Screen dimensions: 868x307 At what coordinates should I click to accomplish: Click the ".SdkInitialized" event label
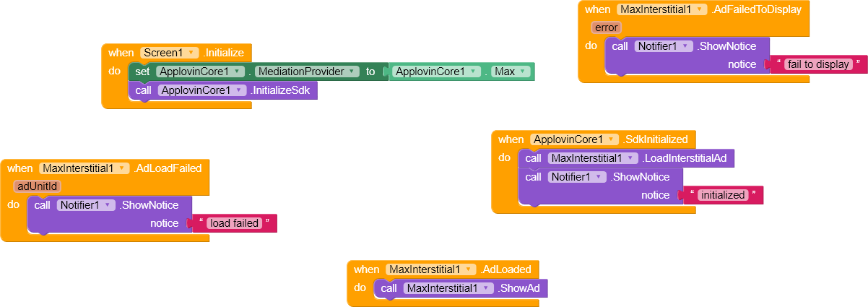click(656, 139)
